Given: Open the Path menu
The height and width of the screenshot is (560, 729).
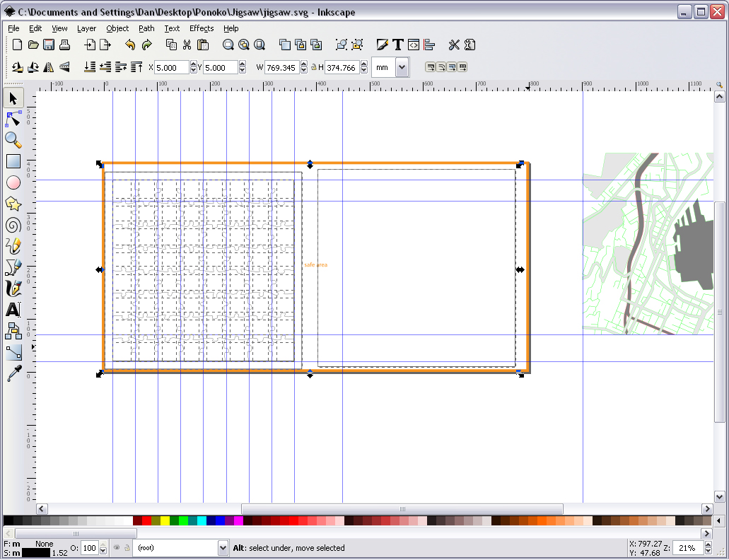Looking at the screenshot, I should coord(146,28).
